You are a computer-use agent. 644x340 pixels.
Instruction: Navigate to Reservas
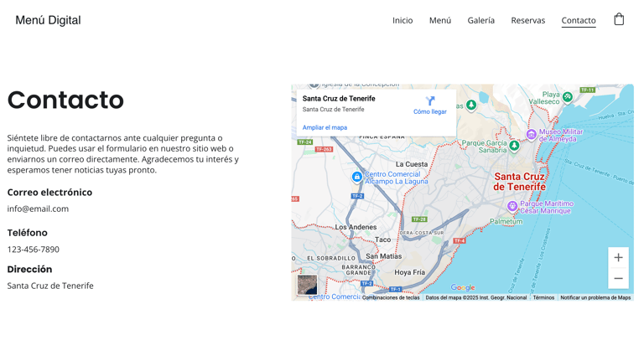pyautogui.click(x=527, y=20)
